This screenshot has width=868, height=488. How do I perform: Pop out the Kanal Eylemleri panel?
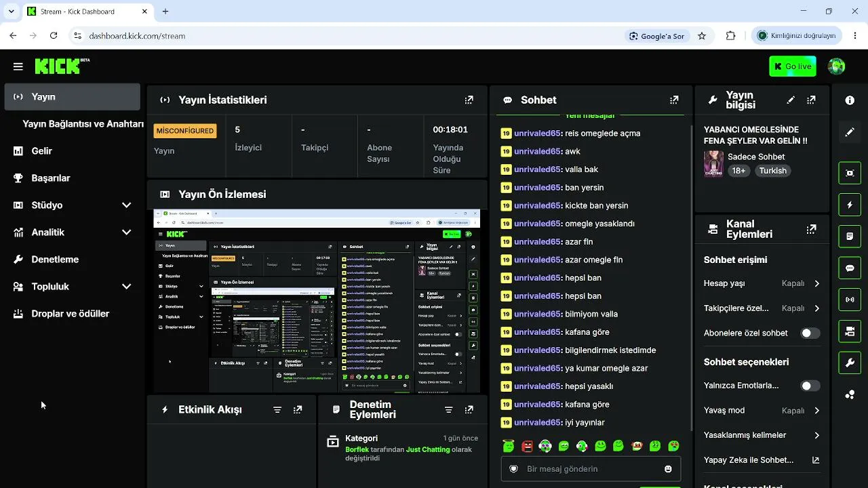(811, 229)
